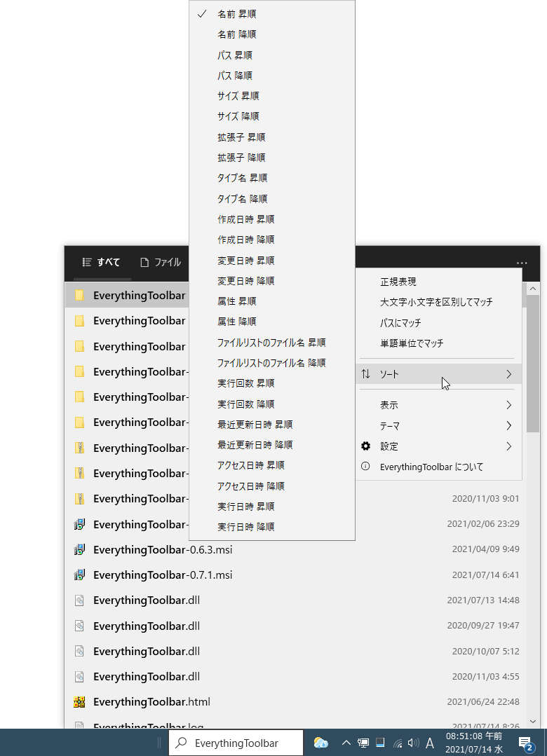Choose 属性 昇順 in sort menu
547x756 pixels.
272,301
